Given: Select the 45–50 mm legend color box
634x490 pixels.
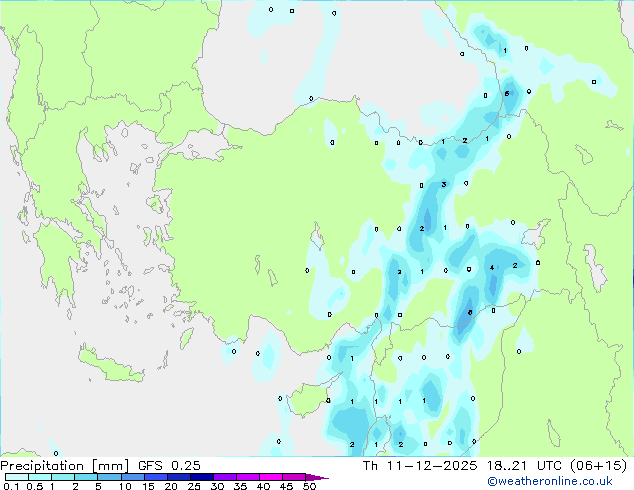Looking at the screenshot, I should pyautogui.click(x=294, y=477).
